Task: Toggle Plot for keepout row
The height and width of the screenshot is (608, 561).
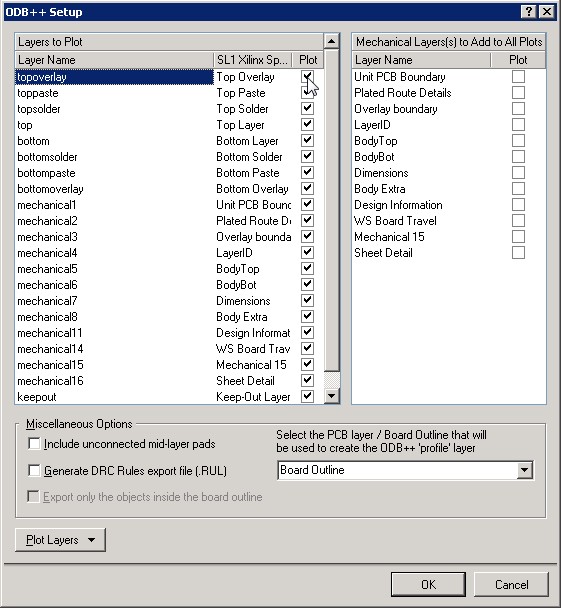Action: click(x=307, y=396)
